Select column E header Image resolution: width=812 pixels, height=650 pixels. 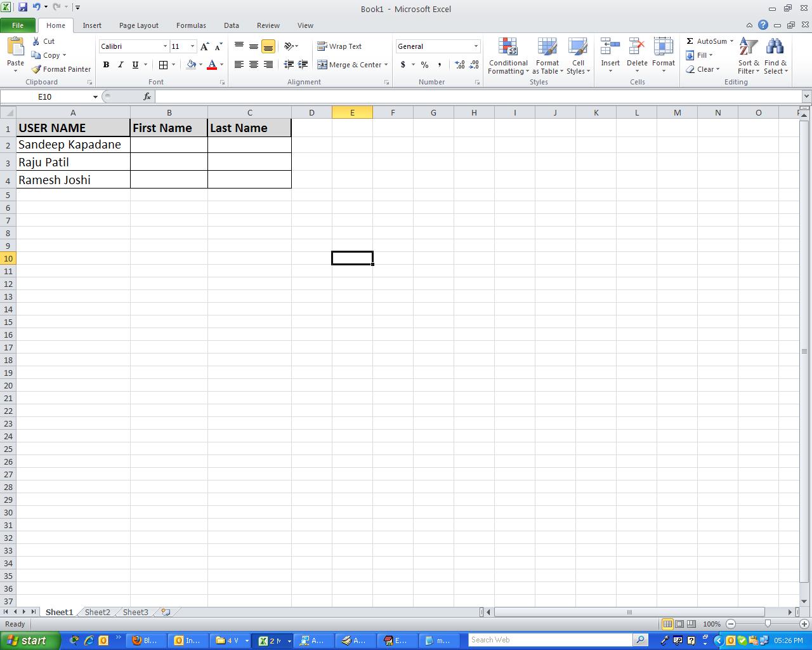[352, 112]
